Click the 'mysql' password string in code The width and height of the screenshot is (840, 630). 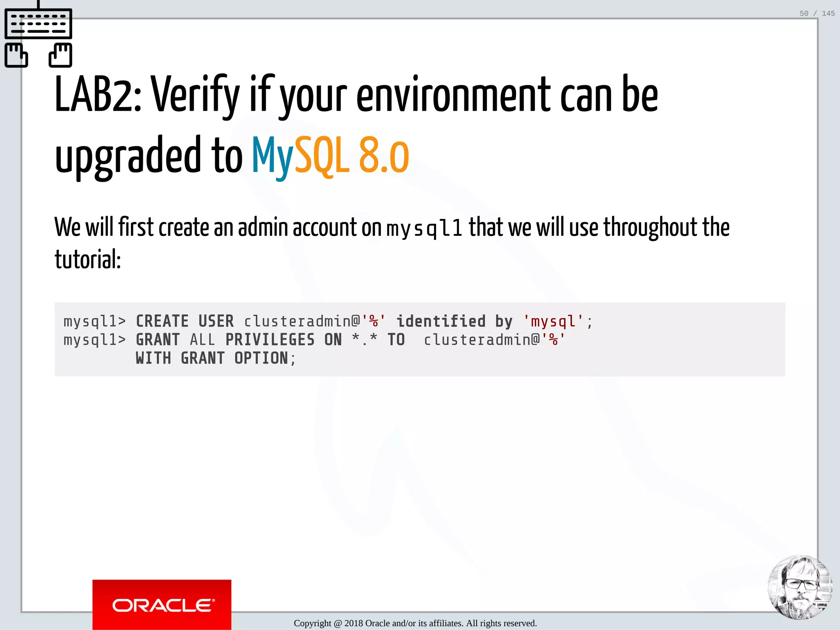point(553,321)
